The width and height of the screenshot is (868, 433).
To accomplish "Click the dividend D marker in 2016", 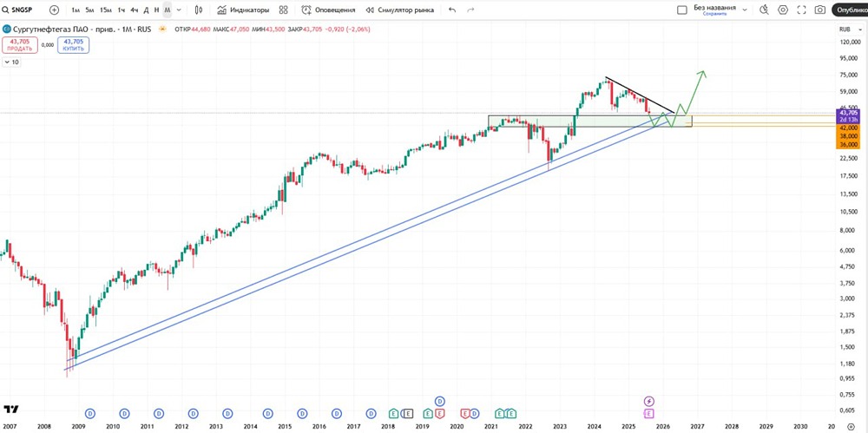I will point(337,413).
